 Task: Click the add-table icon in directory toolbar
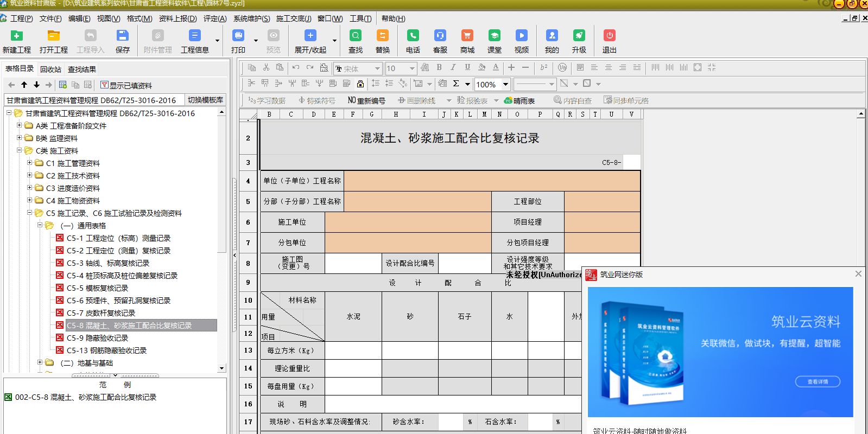coord(63,85)
